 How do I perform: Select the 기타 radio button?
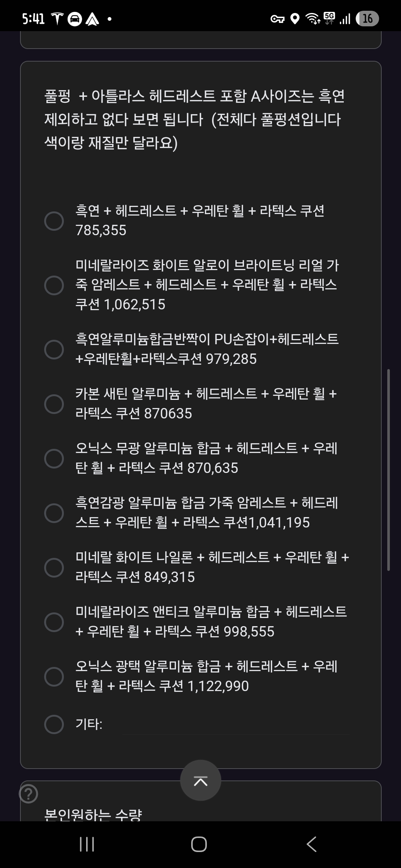[54, 724]
